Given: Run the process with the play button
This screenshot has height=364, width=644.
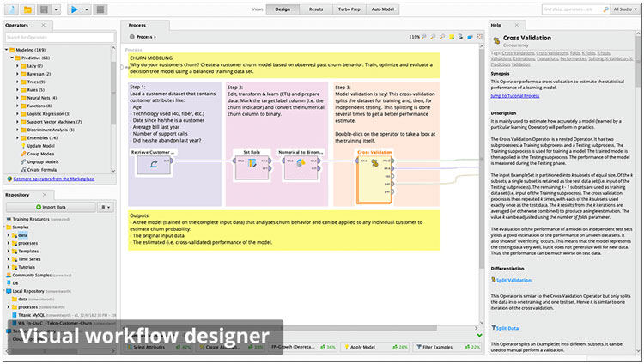Looking at the screenshot, I should coord(74,9).
